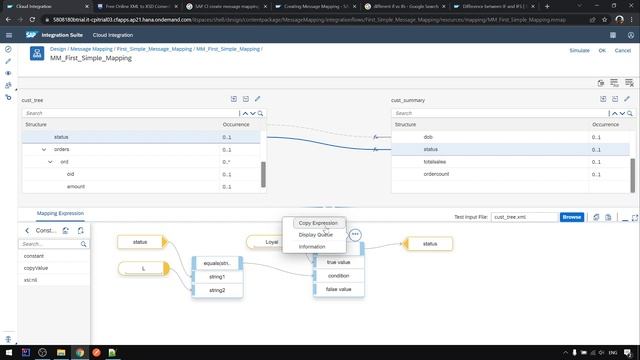This screenshot has width=640, height=360.
Task: Click the function icon on dob mapping line
Action: coord(376,137)
